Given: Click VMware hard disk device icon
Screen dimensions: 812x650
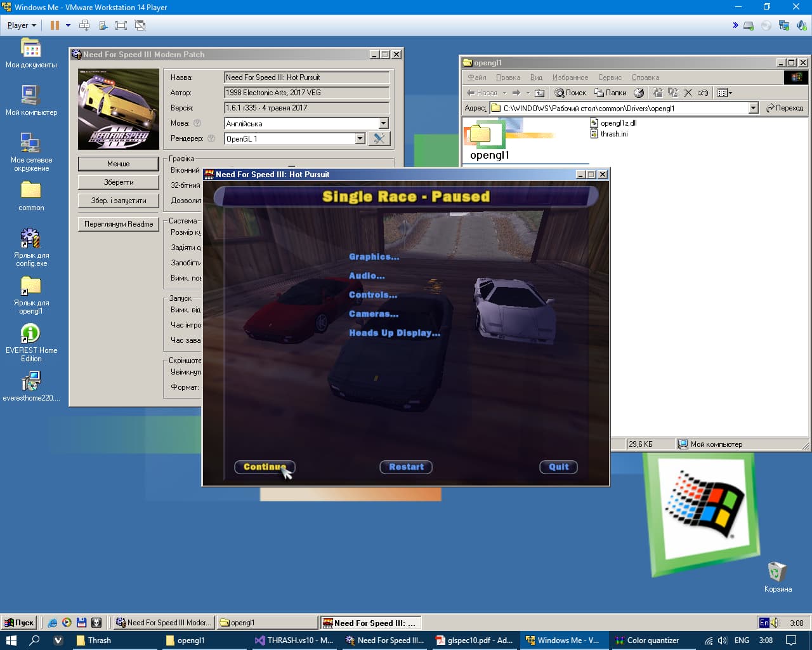Looking at the screenshot, I should point(749,25).
